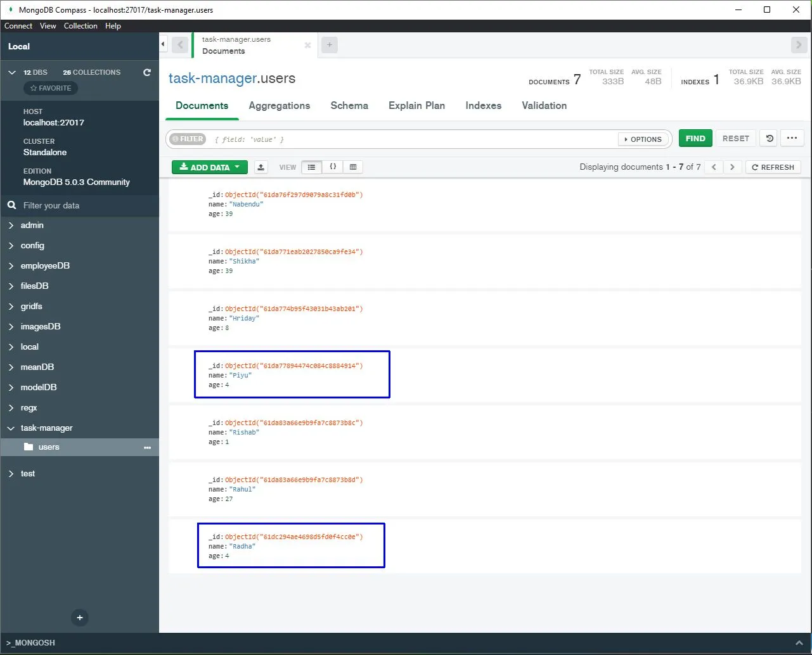Expand the test database
Viewport: 812px width, 655px height.
[x=11, y=474]
